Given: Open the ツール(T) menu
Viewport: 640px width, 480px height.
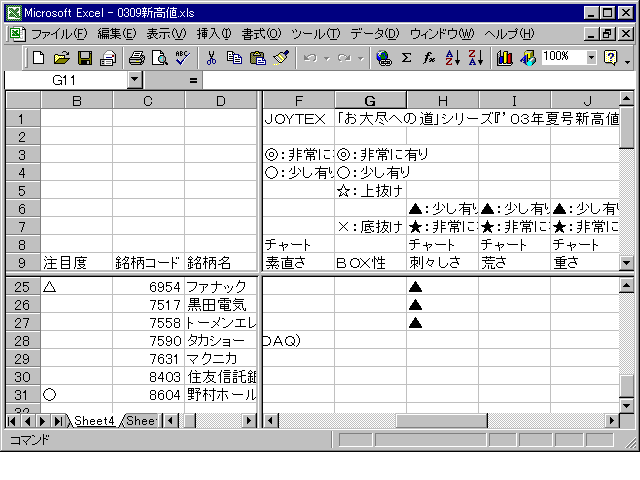Looking at the screenshot, I should tap(316, 33).
